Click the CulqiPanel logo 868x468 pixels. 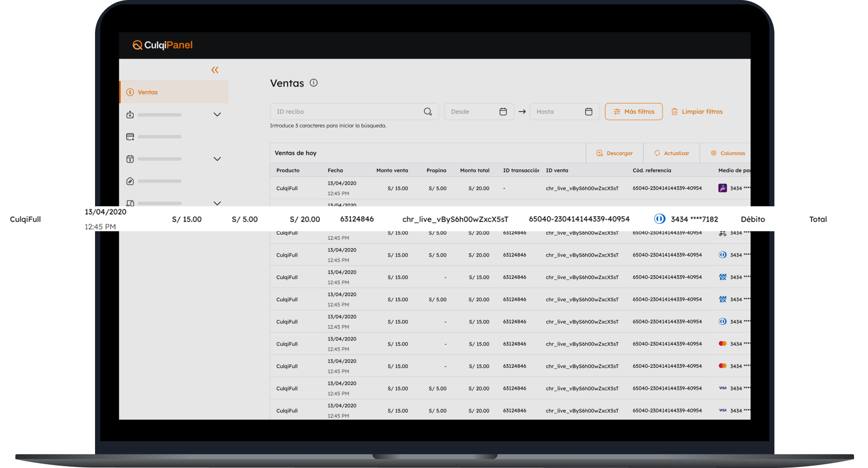(x=163, y=45)
